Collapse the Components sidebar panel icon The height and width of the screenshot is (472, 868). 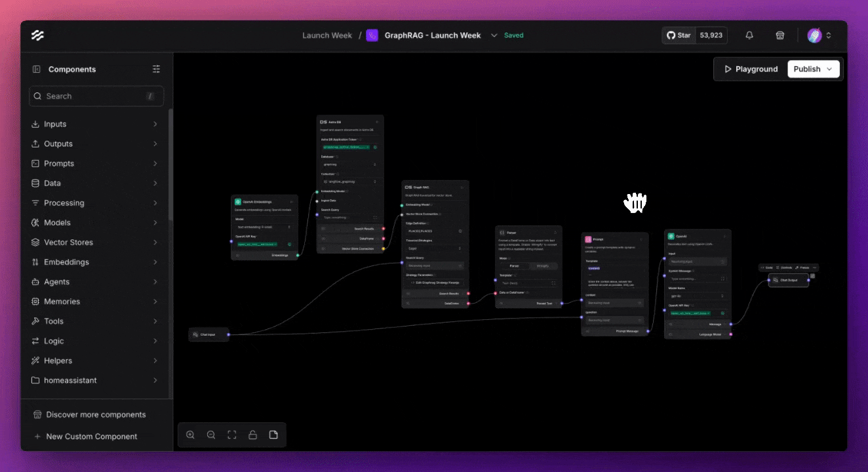click(37, 69)
